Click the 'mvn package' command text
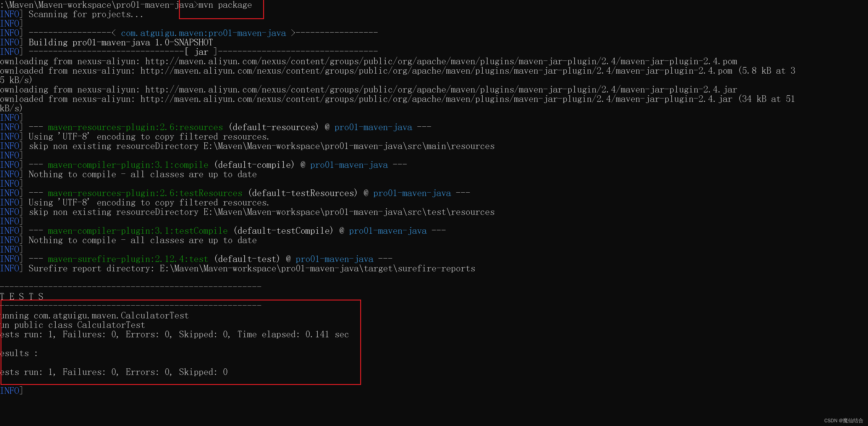The width and height of the screenshot is (868, 426). point(225,5)
